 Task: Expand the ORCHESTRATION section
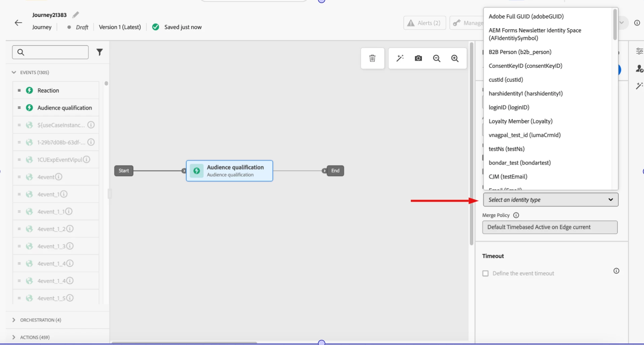[14, 320]
